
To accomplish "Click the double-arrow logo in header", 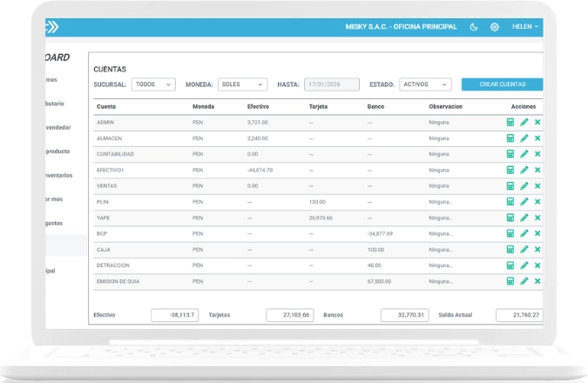I will click(x=51, y=27).
